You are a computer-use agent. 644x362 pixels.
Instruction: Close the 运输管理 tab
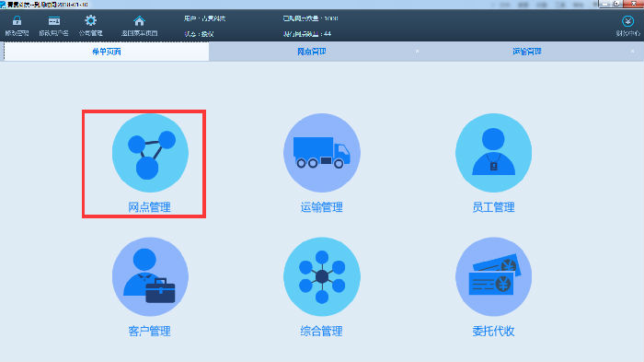tap(633, 52)
